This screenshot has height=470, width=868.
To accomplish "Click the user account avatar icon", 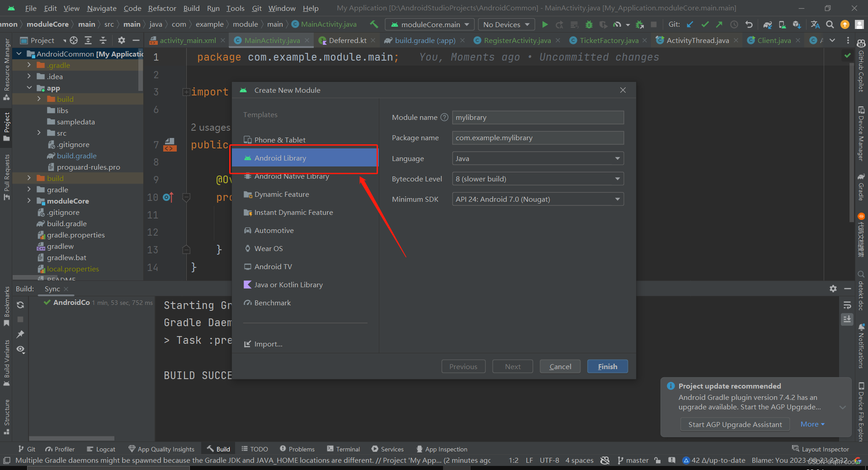I will (x=859, y=24).
